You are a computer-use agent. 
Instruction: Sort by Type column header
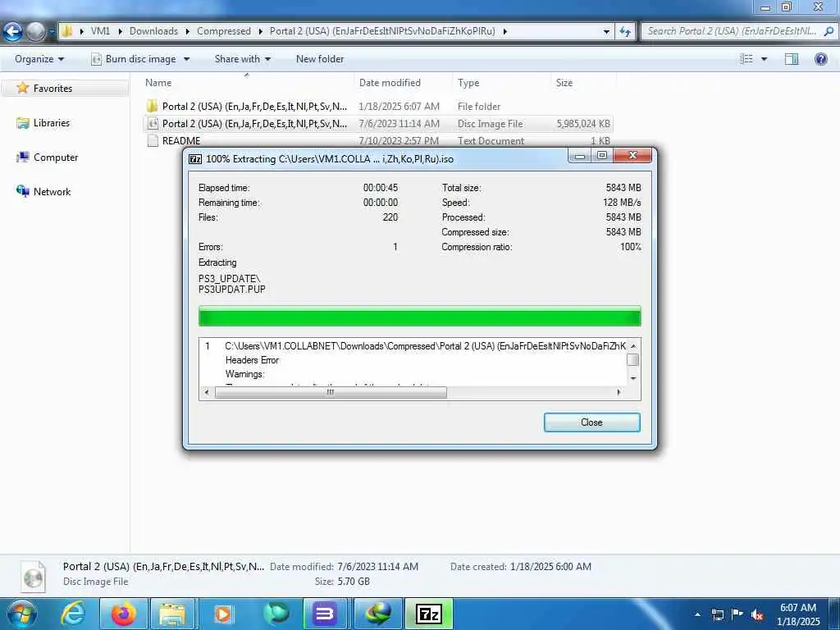468,83
